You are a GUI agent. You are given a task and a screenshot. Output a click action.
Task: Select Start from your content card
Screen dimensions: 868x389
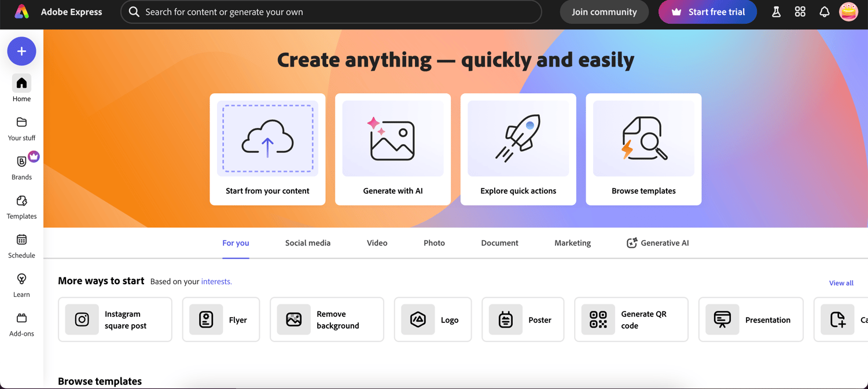267,149
